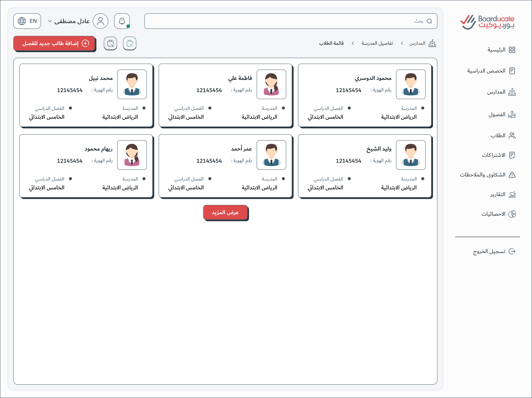Screen dimensions: 532x398
Task: Click the الطلاب people icon
Action: (x=512, y=136)
